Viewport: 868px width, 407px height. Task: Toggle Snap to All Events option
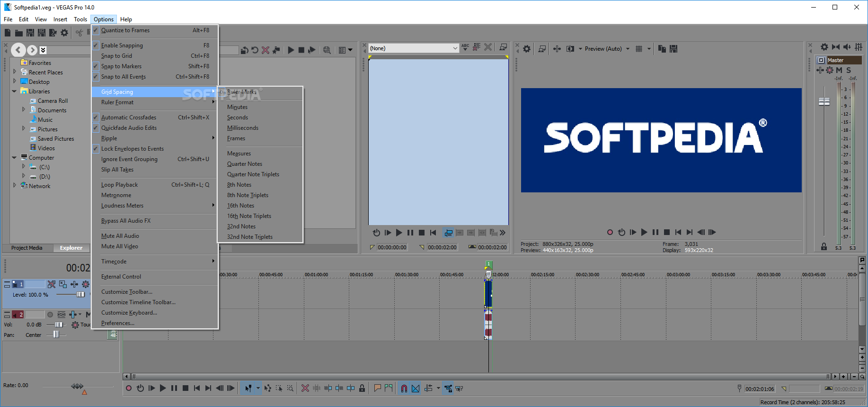pos(155,77)
